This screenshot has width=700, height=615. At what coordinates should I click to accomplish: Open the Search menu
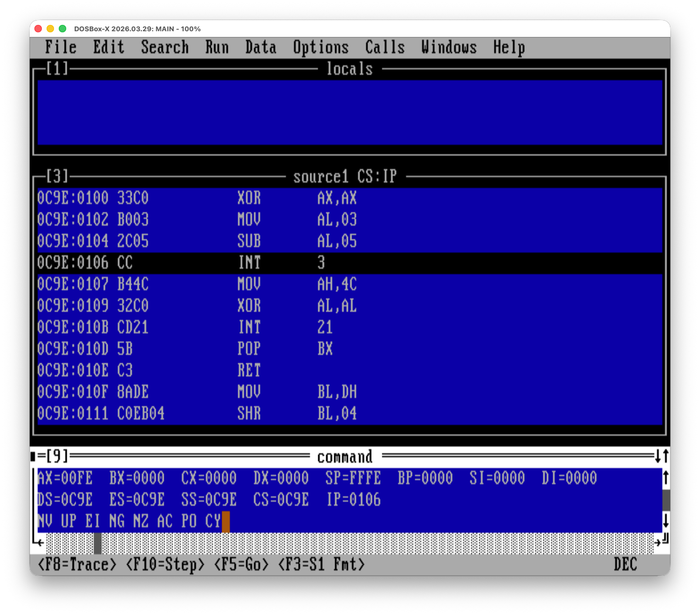[165, 47]
